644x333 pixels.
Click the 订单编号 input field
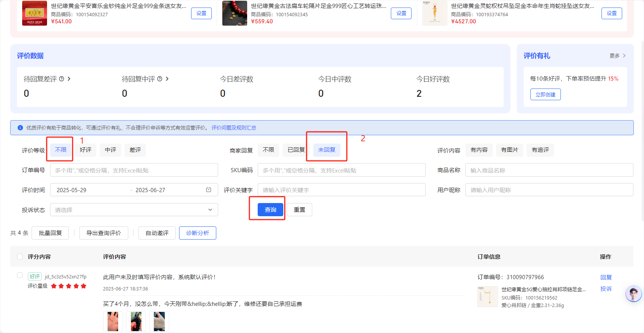click(x=134, y=170)
